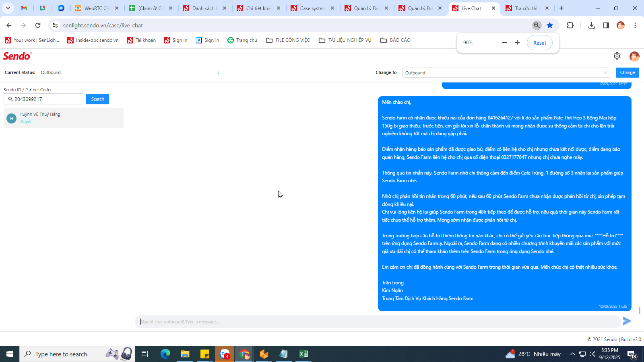View site information icon in address bar

click(x=55, y=25)
